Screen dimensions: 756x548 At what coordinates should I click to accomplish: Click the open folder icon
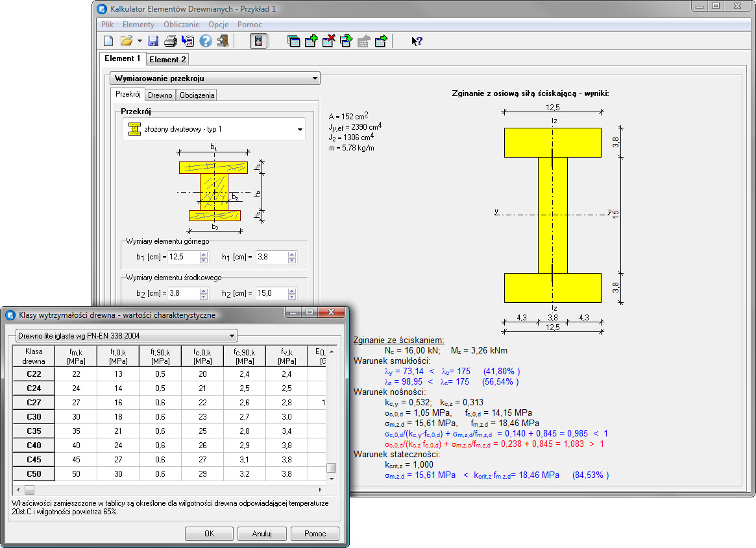click(127, 41)
